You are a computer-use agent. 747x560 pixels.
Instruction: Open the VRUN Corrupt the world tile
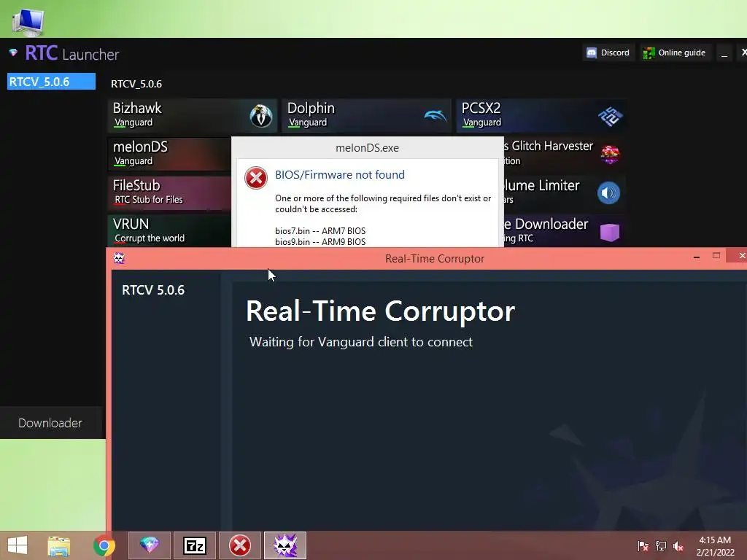click(x=169, y=230)
